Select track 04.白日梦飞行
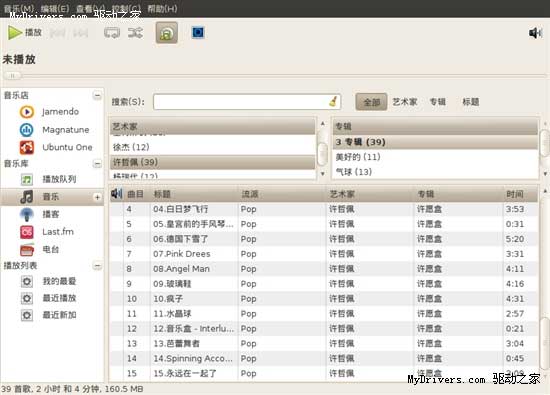This screenshot has width=550, height=395. pyautogui.click(x=324, y=209)
